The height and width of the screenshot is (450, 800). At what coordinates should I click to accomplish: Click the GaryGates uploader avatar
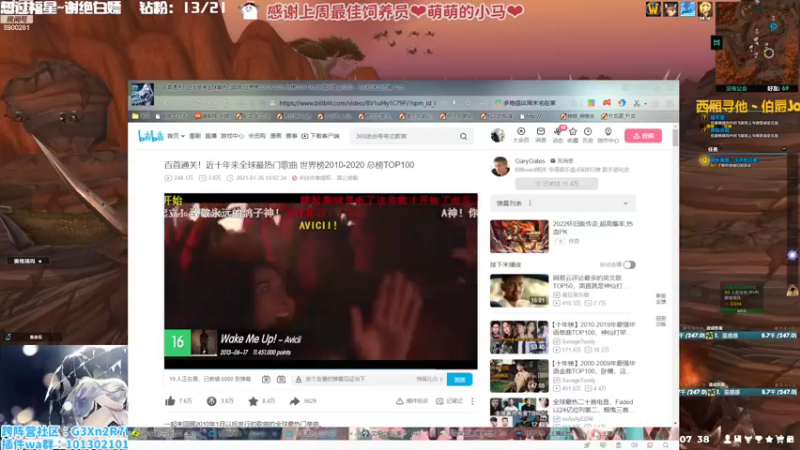(500, 166)
